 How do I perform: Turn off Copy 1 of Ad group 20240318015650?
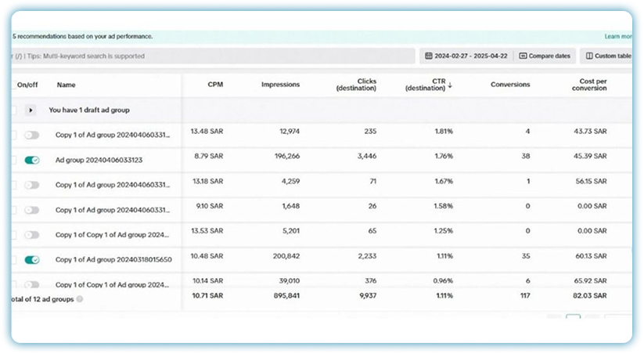32,259
